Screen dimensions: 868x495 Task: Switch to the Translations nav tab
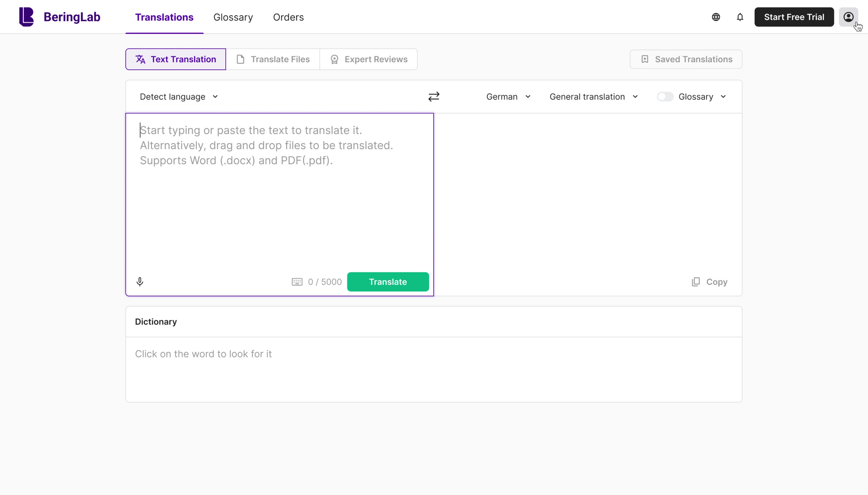click(164, 17)
